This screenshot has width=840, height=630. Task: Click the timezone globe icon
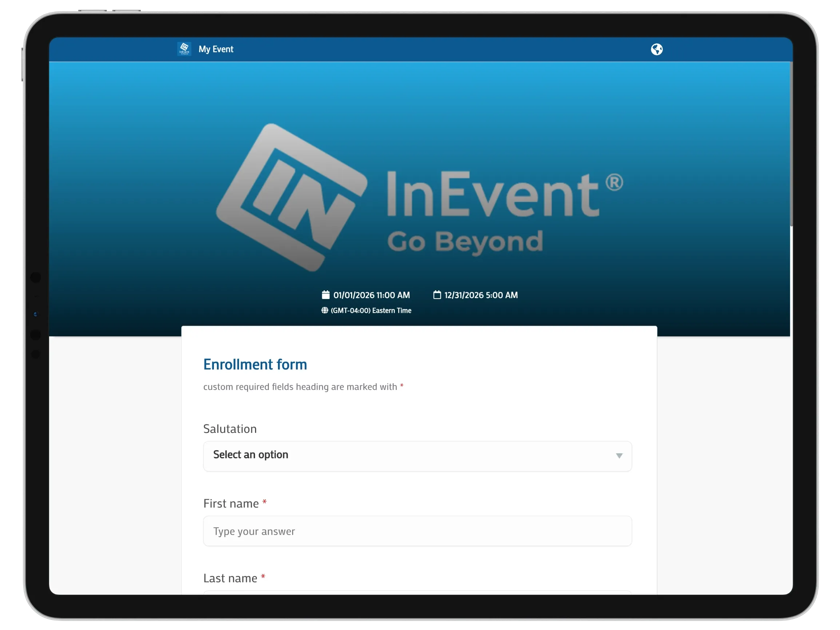[325, 310]
